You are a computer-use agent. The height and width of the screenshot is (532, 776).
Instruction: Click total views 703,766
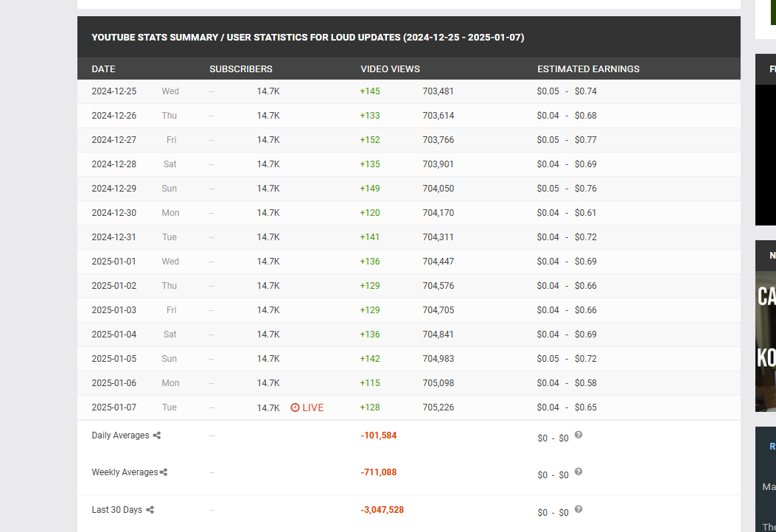pyautogui.click(x=438, y=139)
